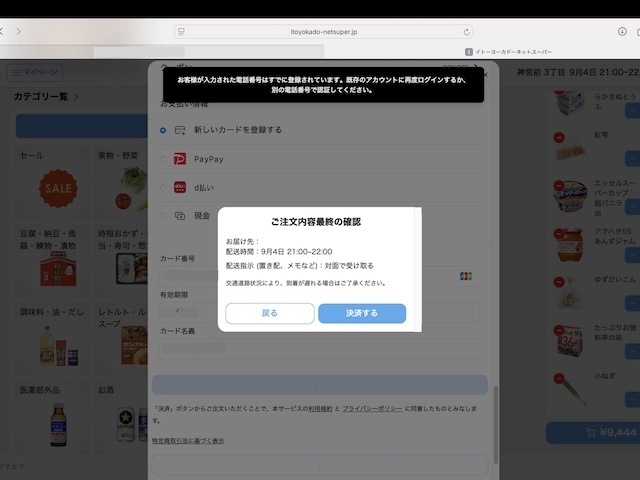
Task: Click the PayPay logo icon
Action: coord(180,159)
